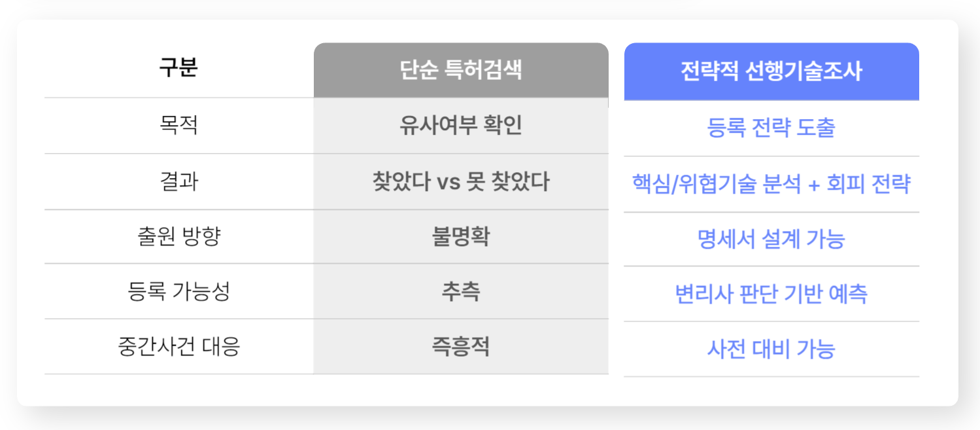This screenshot has width=980, height=430.
Task: Click the 등록 가능성 row label
Action: (x=178, y=291)
